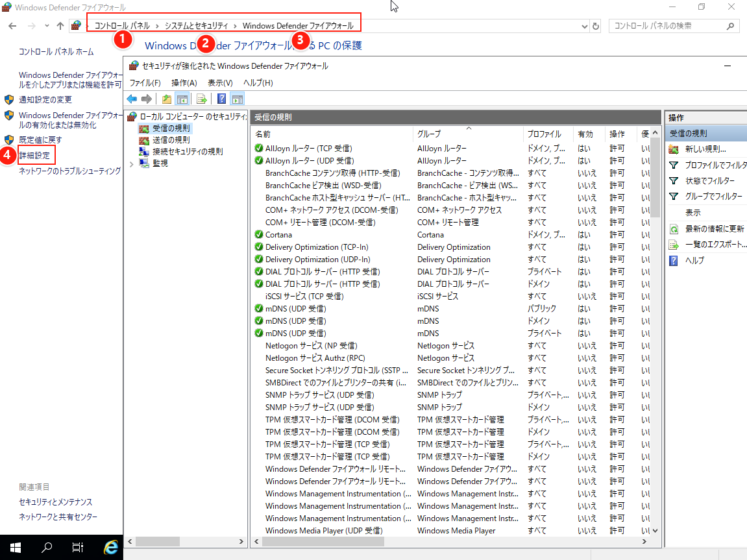
Task: Refresh the Control Panel address bar
Action: [x=596, y=26]
